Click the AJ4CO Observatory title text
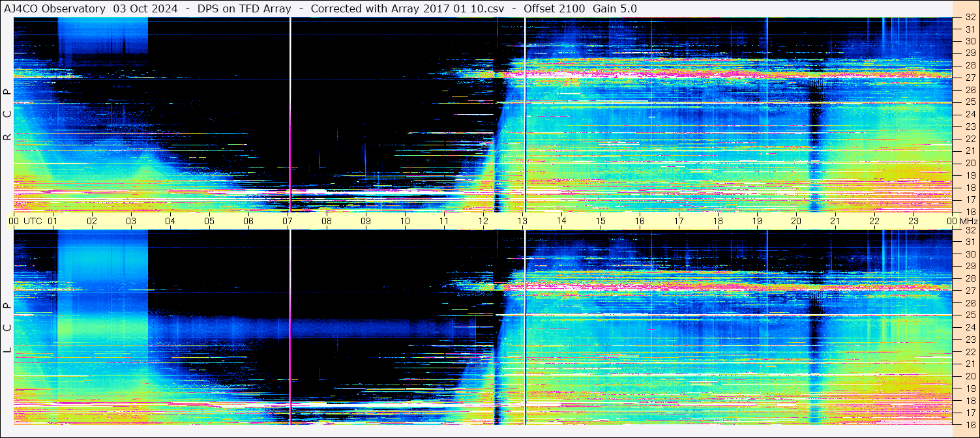Image resolution: width=980 pixels, height=438 pixels. pyautogui.click(x=54, y=8)
